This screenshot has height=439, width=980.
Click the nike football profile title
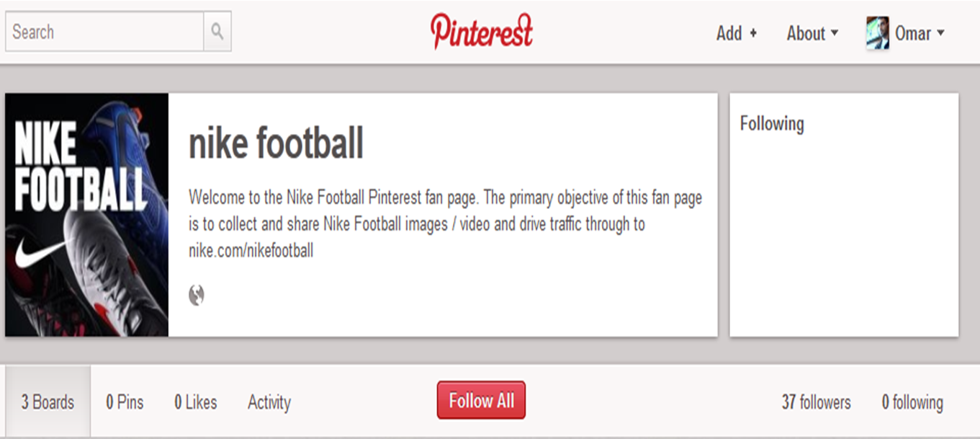pos(276,143)
